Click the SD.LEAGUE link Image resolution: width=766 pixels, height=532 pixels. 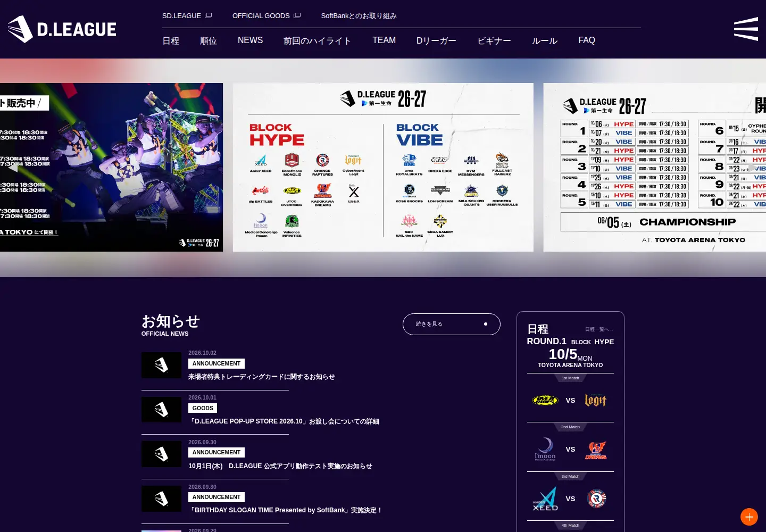187,15
